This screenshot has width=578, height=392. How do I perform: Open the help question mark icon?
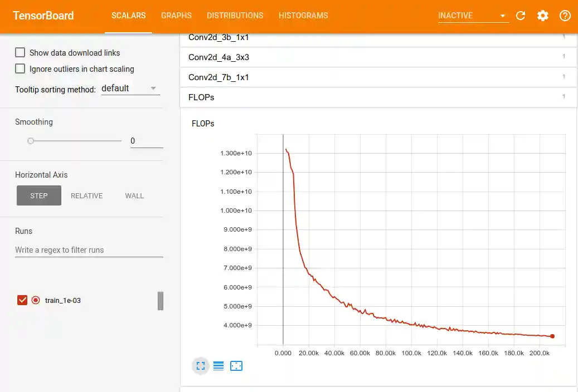565,16
